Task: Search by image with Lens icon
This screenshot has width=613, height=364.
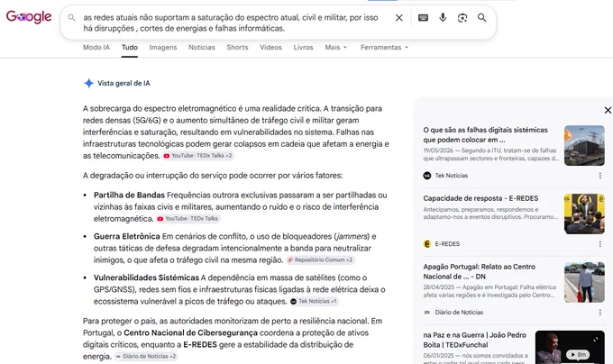Action: 462,18
